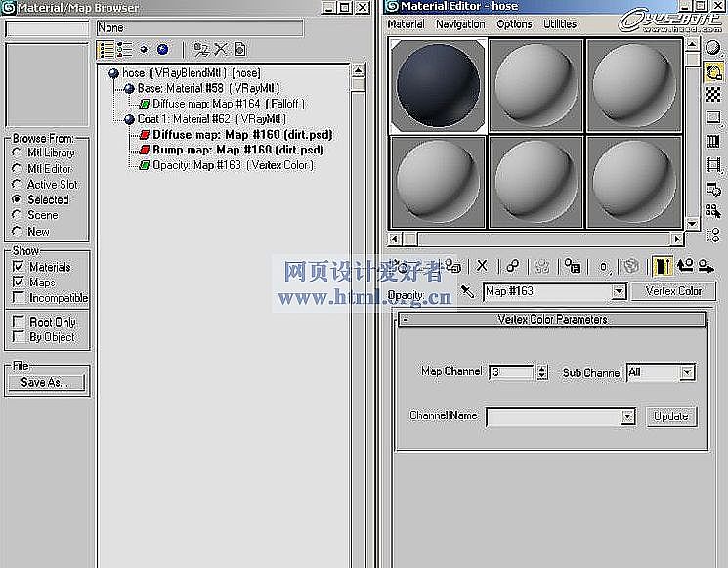Click Put to Library icon

click(x=573, y=266)
